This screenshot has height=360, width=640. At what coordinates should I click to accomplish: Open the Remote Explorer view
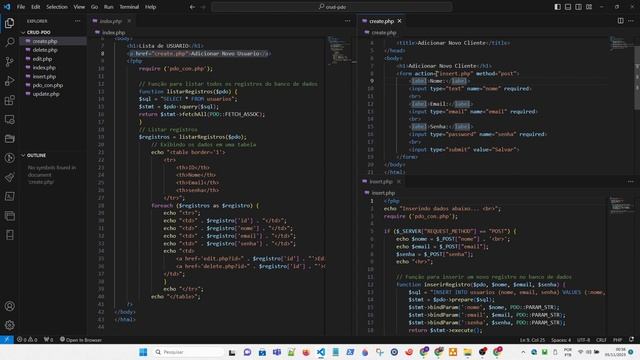click(9, 119)
